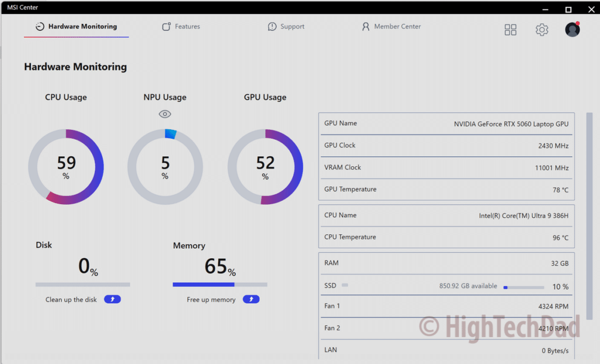Click the 850.92 GB available text
The width and height of the screenshot is (600, 364).
pos(468,286)
